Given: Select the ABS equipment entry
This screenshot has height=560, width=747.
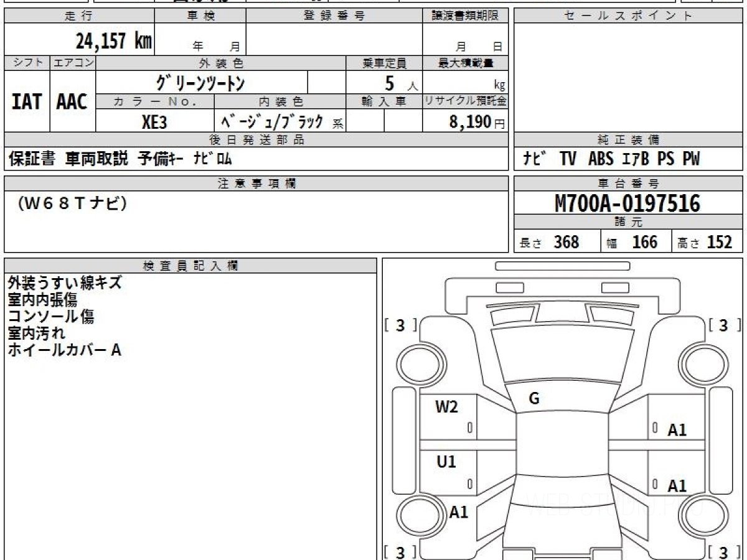Looking at the screenshot, I should (601, 159).
